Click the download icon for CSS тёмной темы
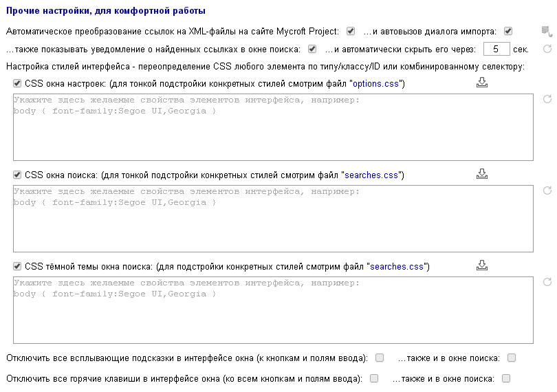 (x=481, y=265)
